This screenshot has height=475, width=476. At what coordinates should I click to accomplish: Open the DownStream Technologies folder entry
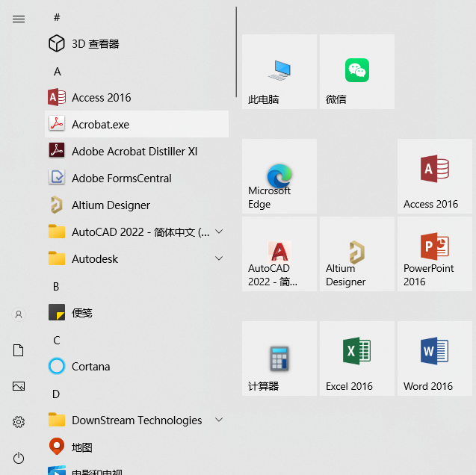pos(137,420)
